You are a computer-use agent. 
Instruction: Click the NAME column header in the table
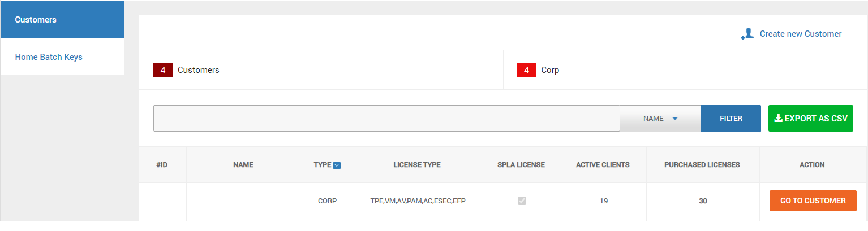(243, 165)
